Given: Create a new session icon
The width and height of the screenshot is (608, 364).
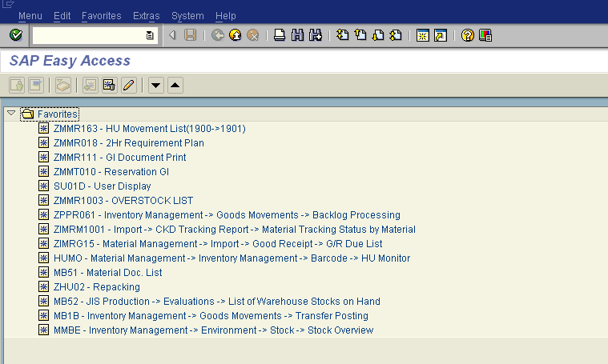Looking at the screenshot, I should click(423, 35).
